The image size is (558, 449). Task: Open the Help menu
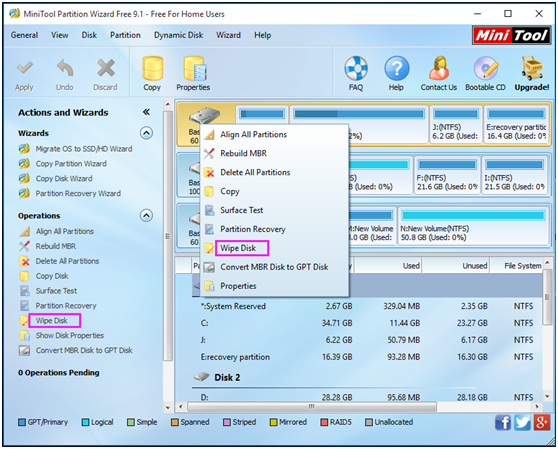(263, 35)
